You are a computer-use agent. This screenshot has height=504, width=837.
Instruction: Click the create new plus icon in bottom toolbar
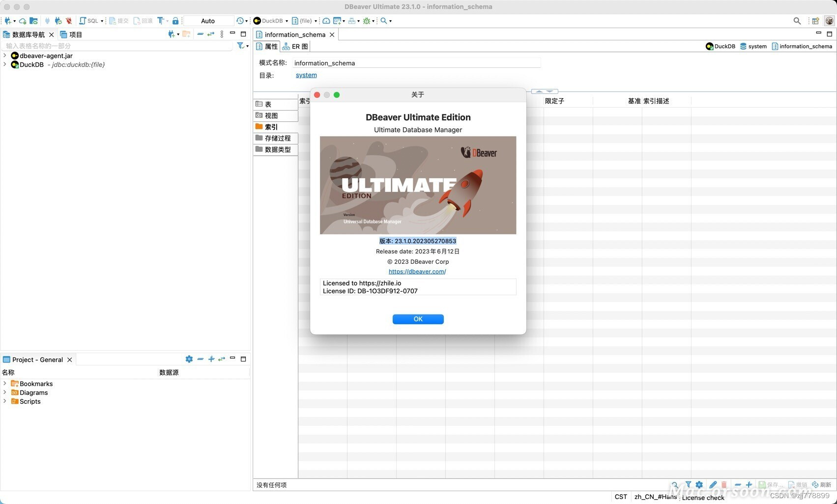[749, 484]
